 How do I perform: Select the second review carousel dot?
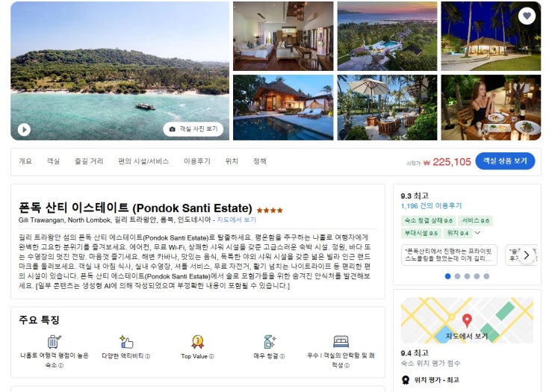pos(457,276)
